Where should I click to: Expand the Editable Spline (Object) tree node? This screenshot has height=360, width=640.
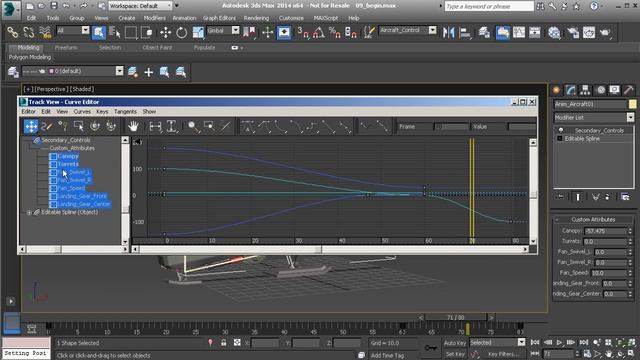[29, 212]
